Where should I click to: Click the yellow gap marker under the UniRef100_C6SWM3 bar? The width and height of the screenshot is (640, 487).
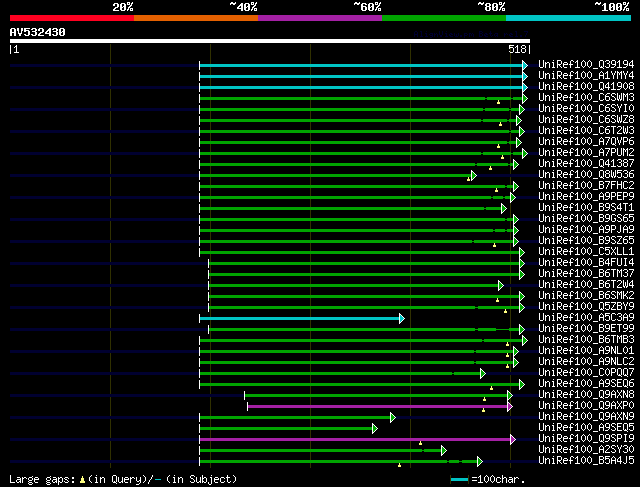pos(498,102)
